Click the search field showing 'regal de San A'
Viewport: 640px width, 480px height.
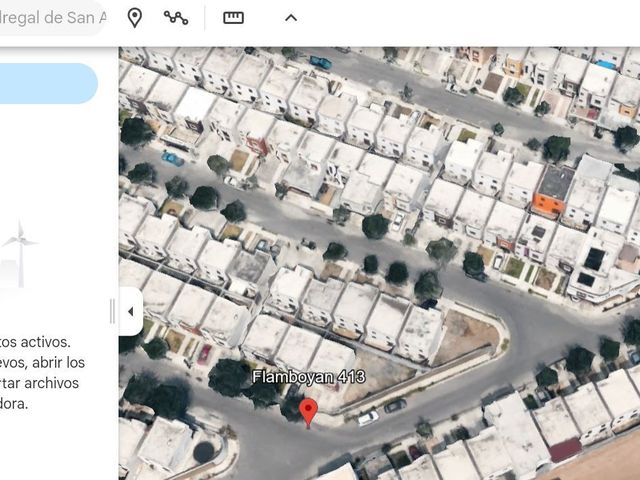(x=52, y=18)
